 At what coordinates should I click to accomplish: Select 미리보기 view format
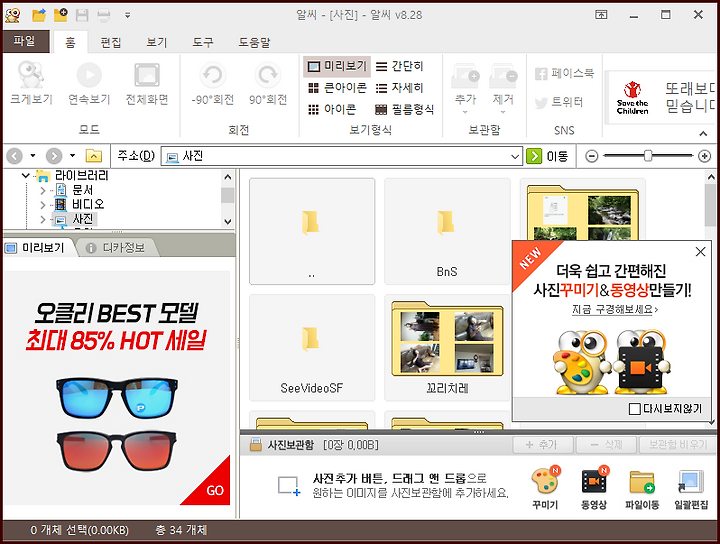[338, 67]
